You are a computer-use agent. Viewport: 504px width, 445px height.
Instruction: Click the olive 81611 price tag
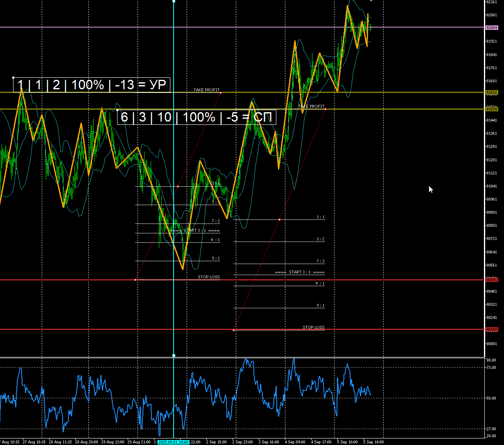pyautogui.click(x=491, y=93)
